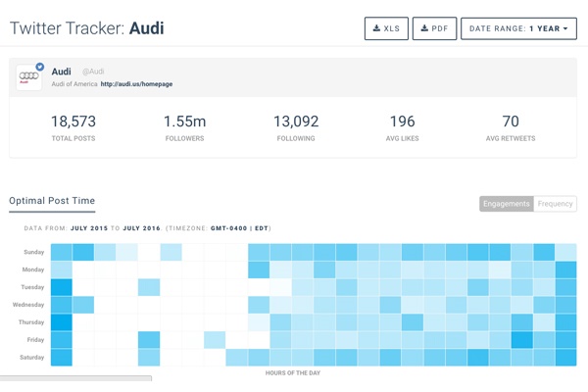Click the Sunday row label
The image size is (588, 392).
point(33,252)
